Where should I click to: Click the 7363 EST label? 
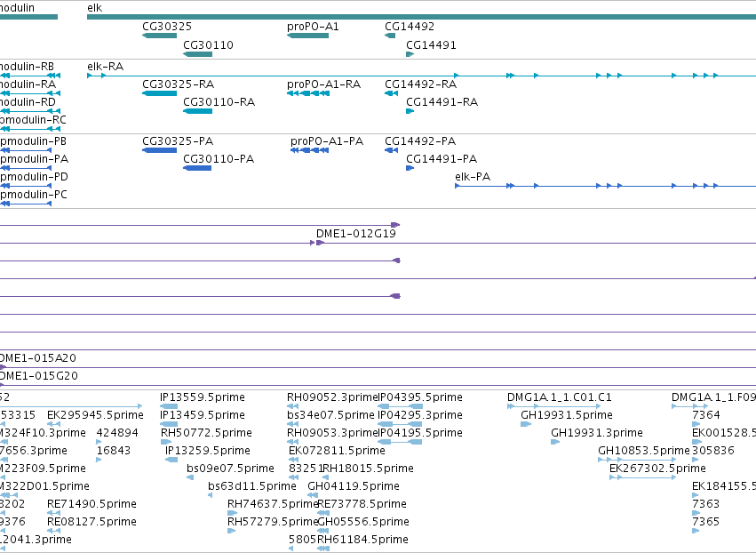click(x=706, y=504)
